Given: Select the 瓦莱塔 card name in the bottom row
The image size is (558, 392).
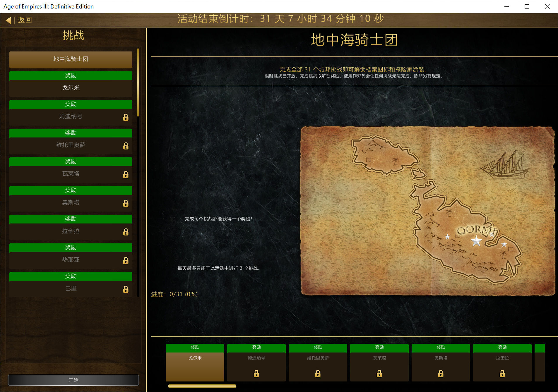Looking at the screenshot, I should pos(379,358).
